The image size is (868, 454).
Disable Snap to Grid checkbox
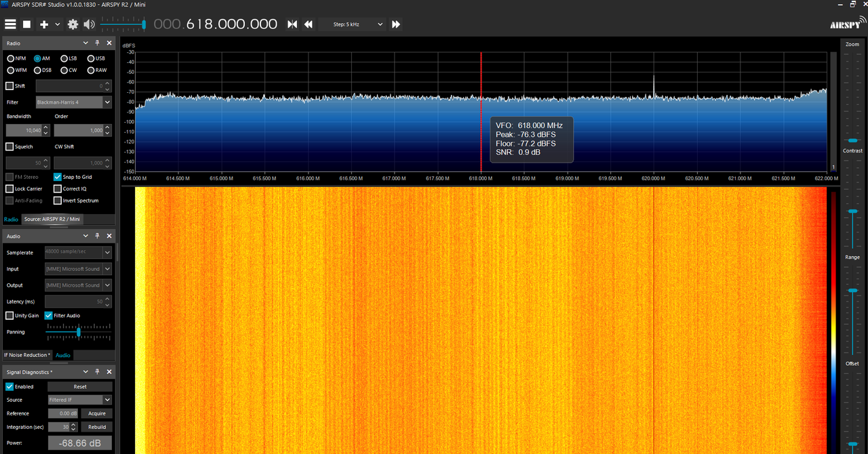58,177
